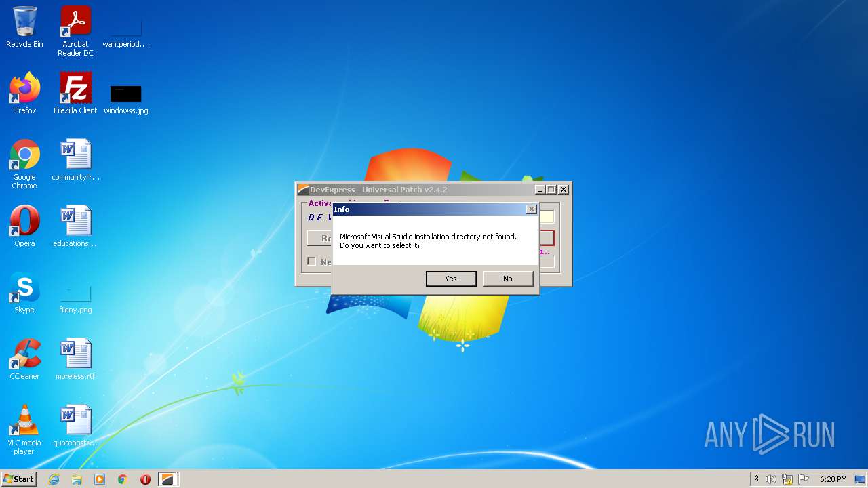
Task: Select educations document icon
Action: (75, 226)
